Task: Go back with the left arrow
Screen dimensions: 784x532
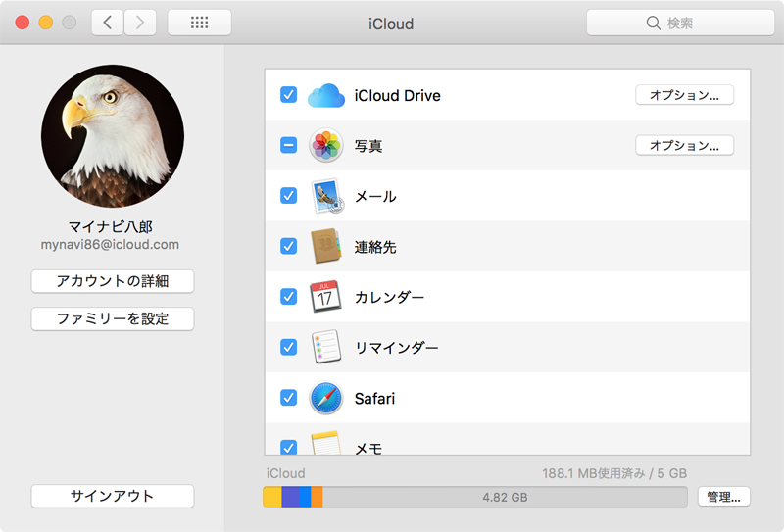Action: pyautogui.click(x=107, y=23)
